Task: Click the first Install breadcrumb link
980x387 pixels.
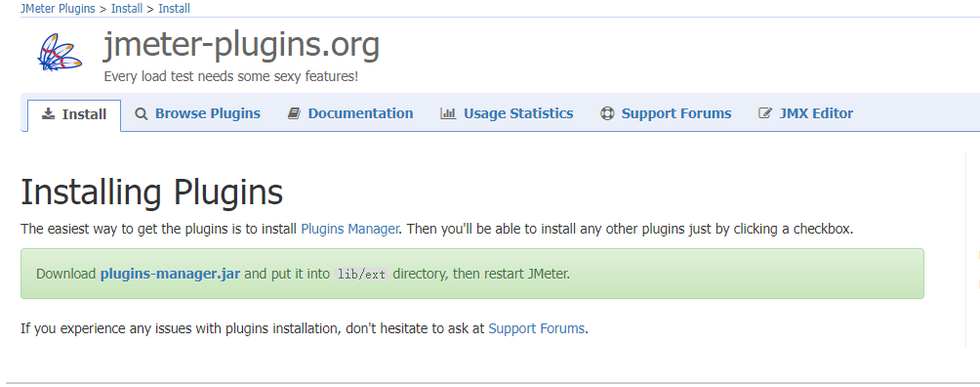Action: point(127,8)
